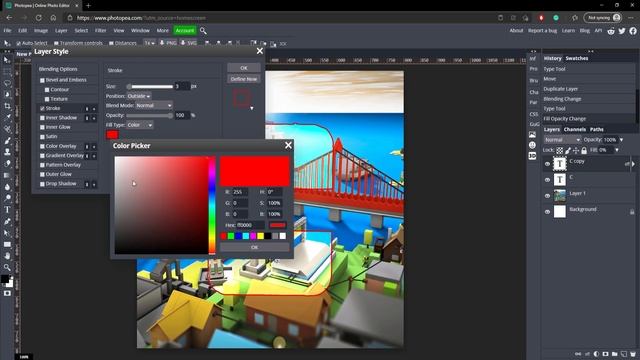The width and height of the screenshot is (640, 360).
Task: Go to browser home button
Action: pos(53,18)
